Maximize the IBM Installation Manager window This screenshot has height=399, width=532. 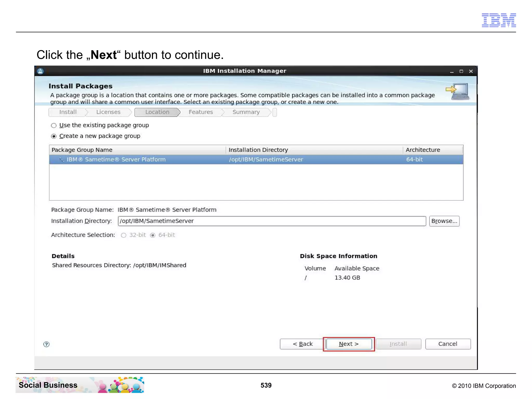pos(461,71)
